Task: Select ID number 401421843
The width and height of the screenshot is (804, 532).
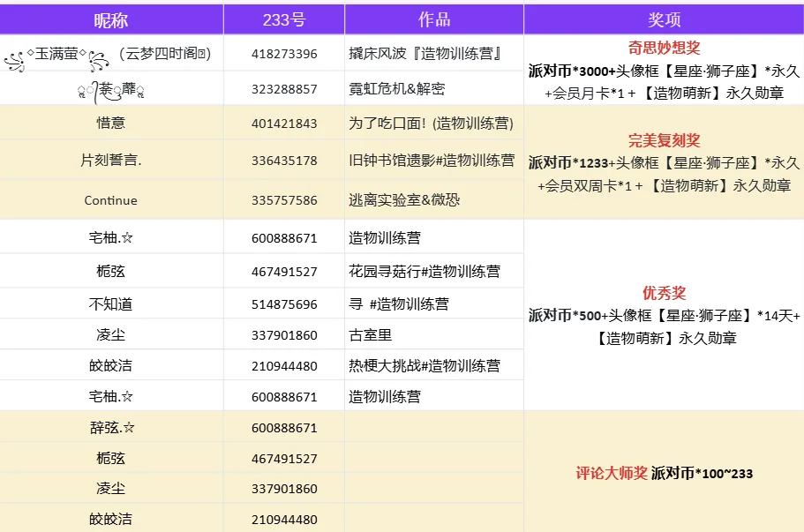Action: pos(284,124)
